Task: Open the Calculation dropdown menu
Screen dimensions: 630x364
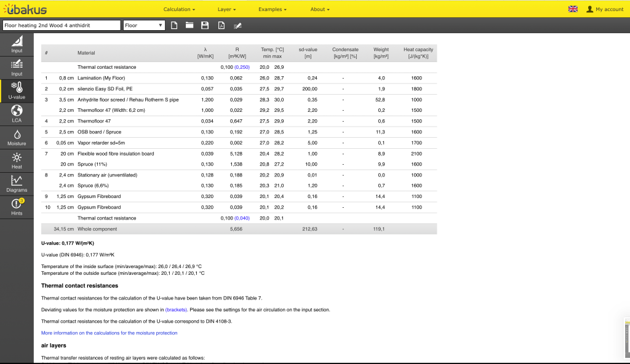Action: tap(179, 9)
